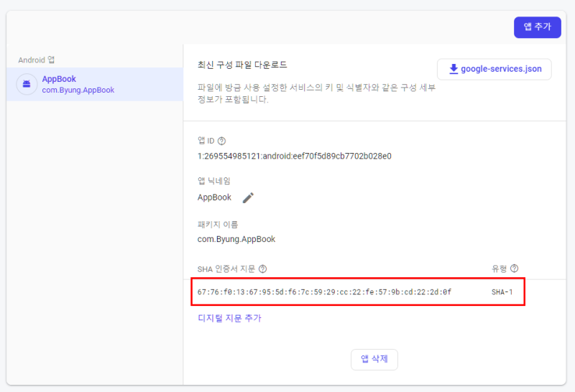Image resolution: width=575 pixels, height=392 pixels.
Task: Click the Android robot icon beside AppBook
Action: [27, 84]
